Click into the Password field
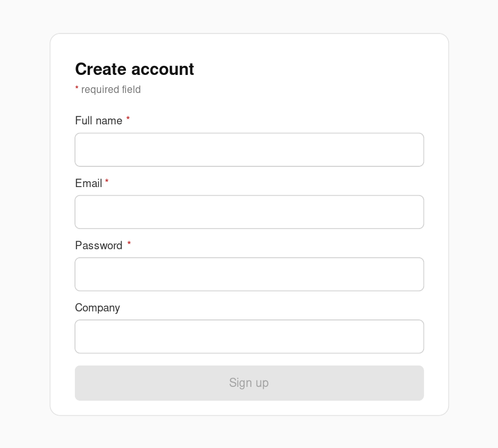498x448 pixels. (249, 274)
